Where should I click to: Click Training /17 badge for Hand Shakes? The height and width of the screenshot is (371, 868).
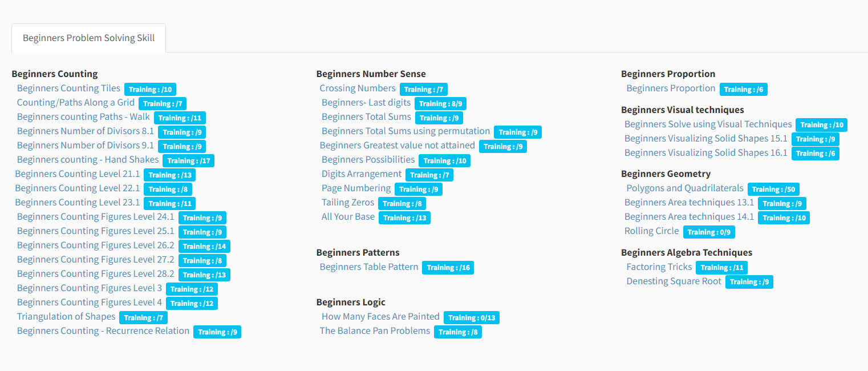point(188,161)
